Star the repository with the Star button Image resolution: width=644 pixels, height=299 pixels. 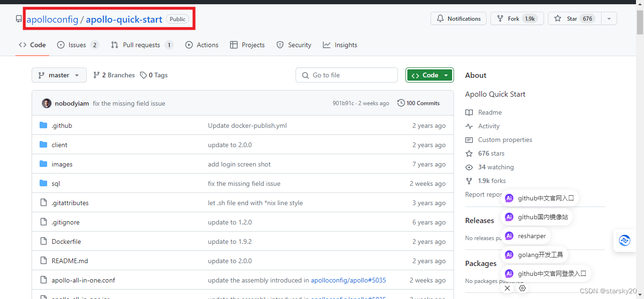click(x=574, y=19)
